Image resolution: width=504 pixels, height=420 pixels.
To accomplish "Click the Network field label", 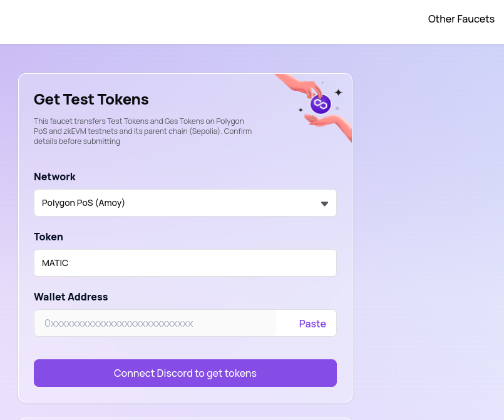I will 54,177.
